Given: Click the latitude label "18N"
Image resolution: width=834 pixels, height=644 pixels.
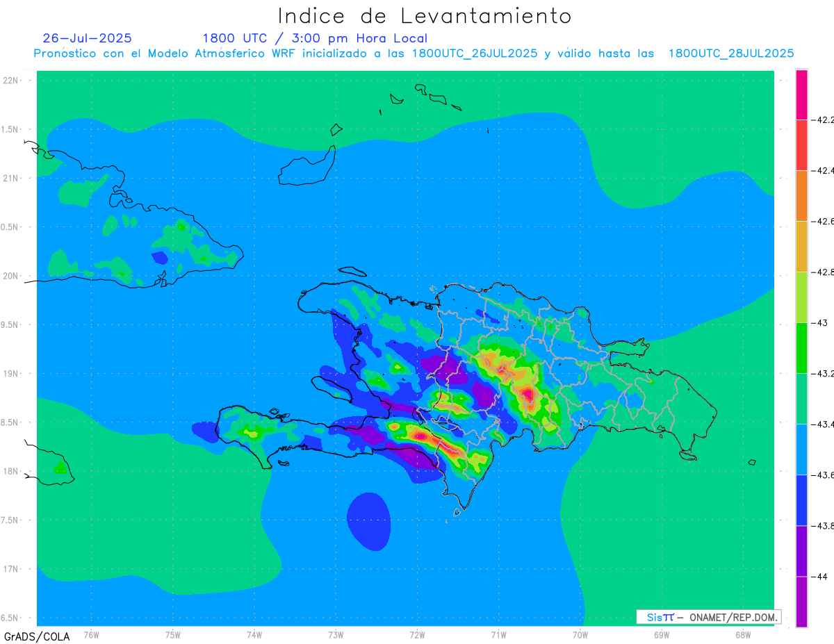Looking at the screenshot, I should [10, 471].
